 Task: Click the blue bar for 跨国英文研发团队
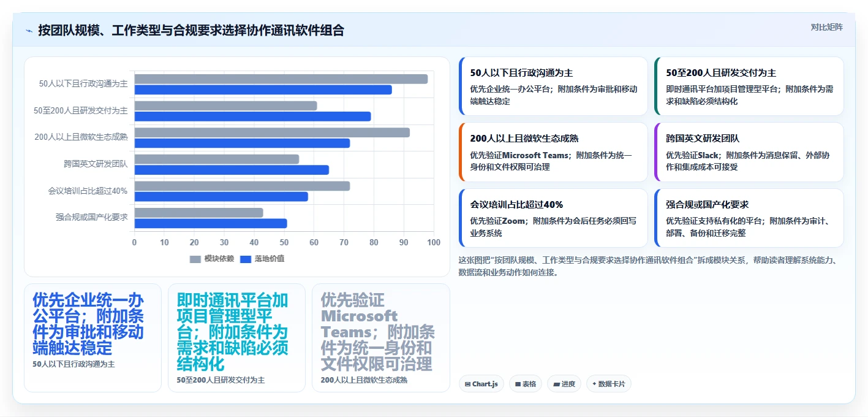click(x=232, y=170)
